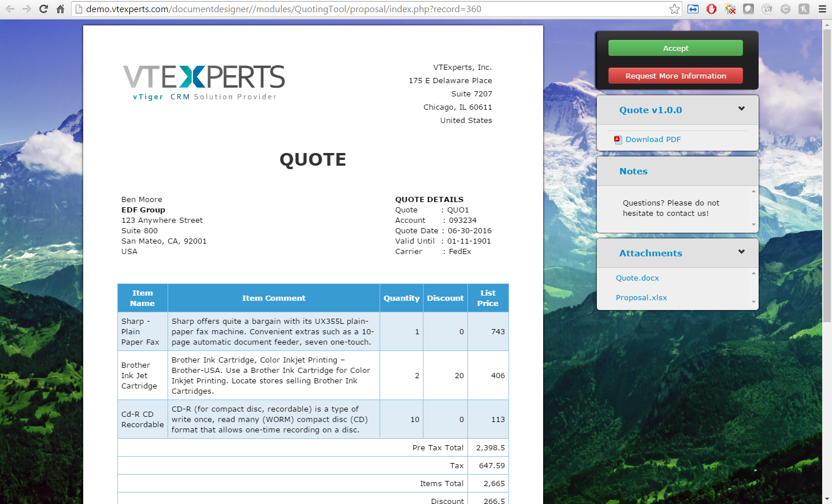Screen dimensions: 832x504
Task: Click the Quote Date value 06-30-2016
Action: pyautogui.click(x=470, y=230)
